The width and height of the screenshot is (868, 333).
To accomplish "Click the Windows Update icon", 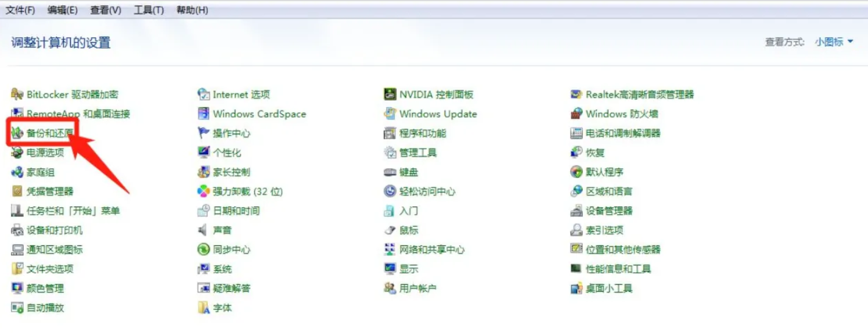I will [390, 114].
